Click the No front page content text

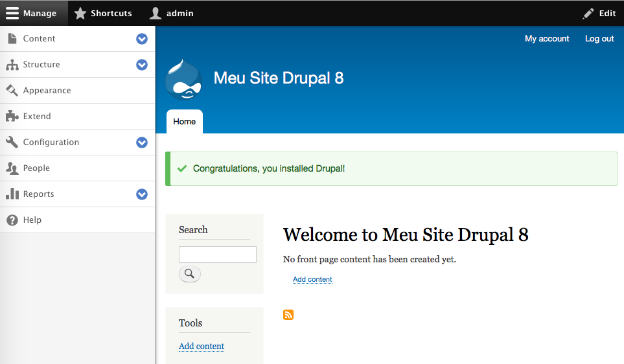click(x=369, y=259)
